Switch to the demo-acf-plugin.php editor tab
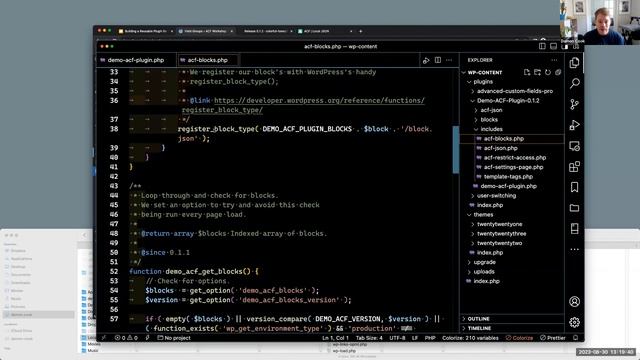Viewport: 640px width, 360px height. coord(136,60)
